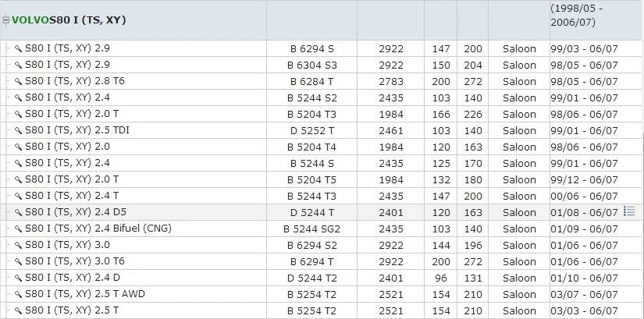This screenshot has width=644, height=319.
Task: Click magnifier icon for 2.0 T B 5204 T5 row
Action: (x=18, y=180)
